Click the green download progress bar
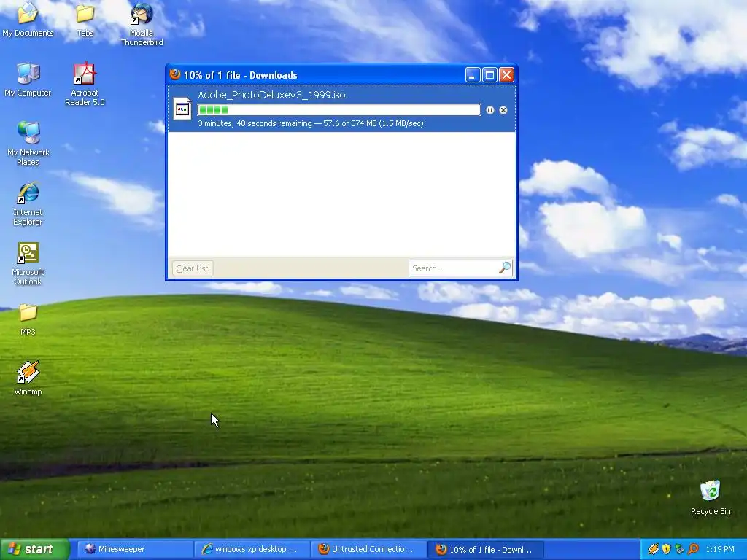The width and height of the screenshot is (747, 560). tap(338, 110)
